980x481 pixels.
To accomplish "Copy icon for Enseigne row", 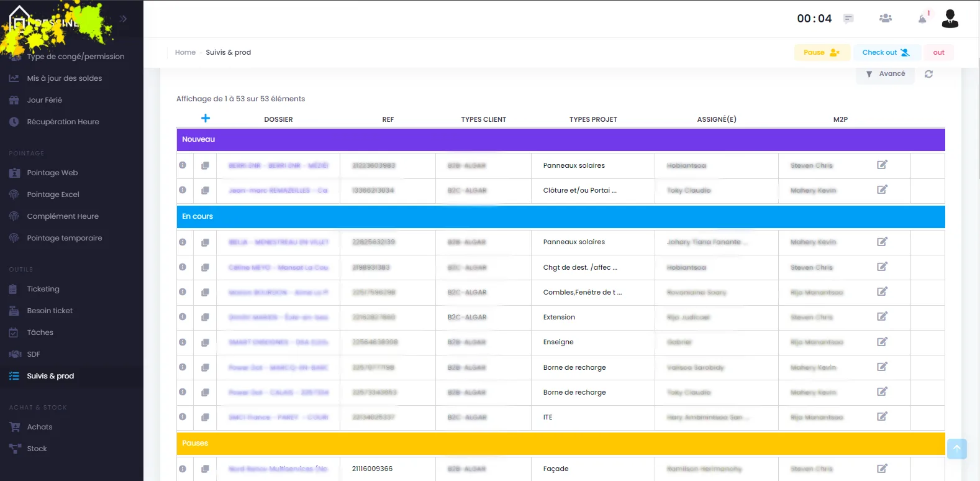I will point(205,342).
